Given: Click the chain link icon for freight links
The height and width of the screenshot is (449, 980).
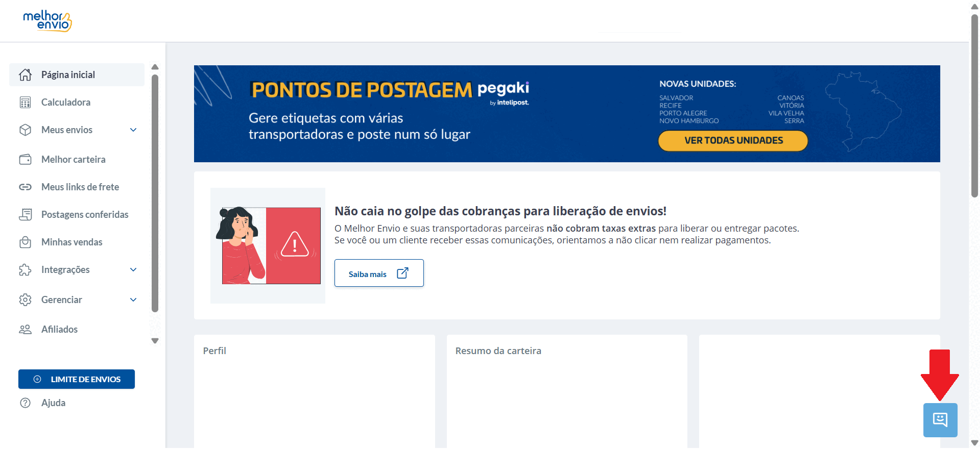Looking at the screenshot, I should tap(25, 187).
